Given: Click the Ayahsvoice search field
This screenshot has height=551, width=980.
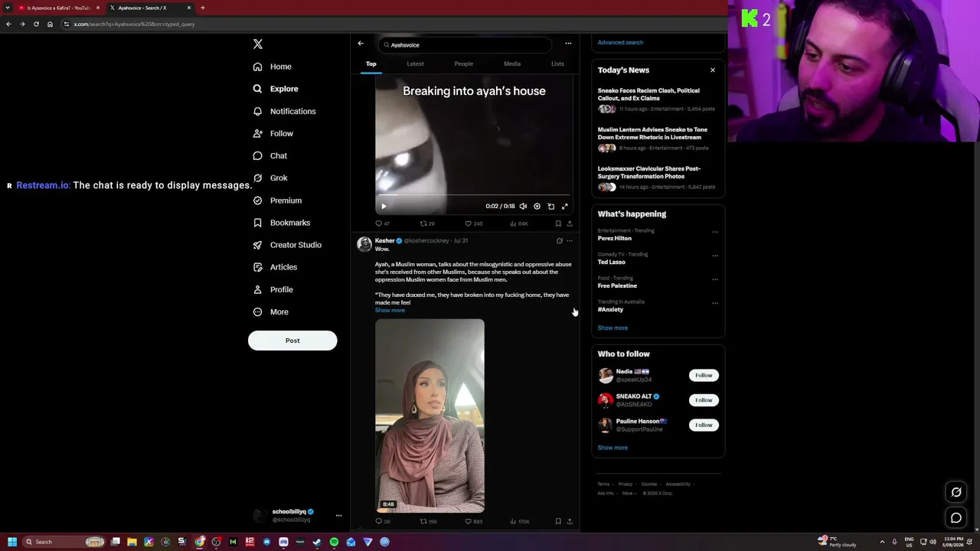Looking at the screenshot, I should (465, 45).
